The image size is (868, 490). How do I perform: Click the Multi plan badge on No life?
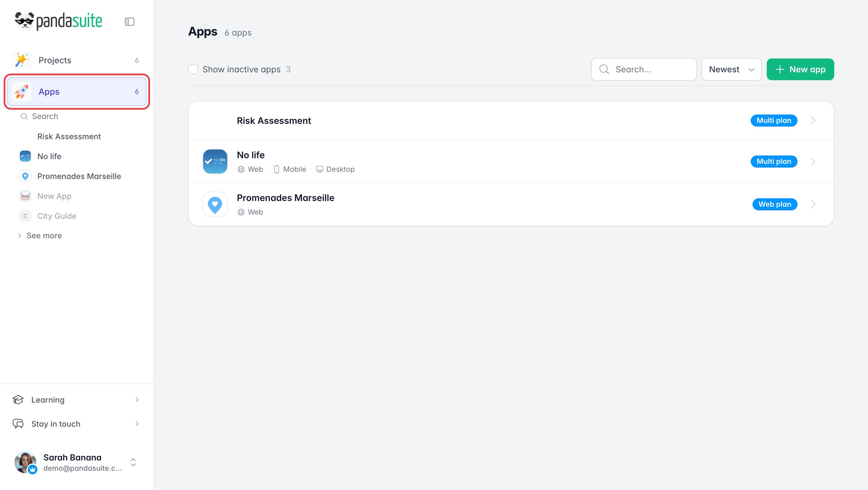tap(774, 162)
